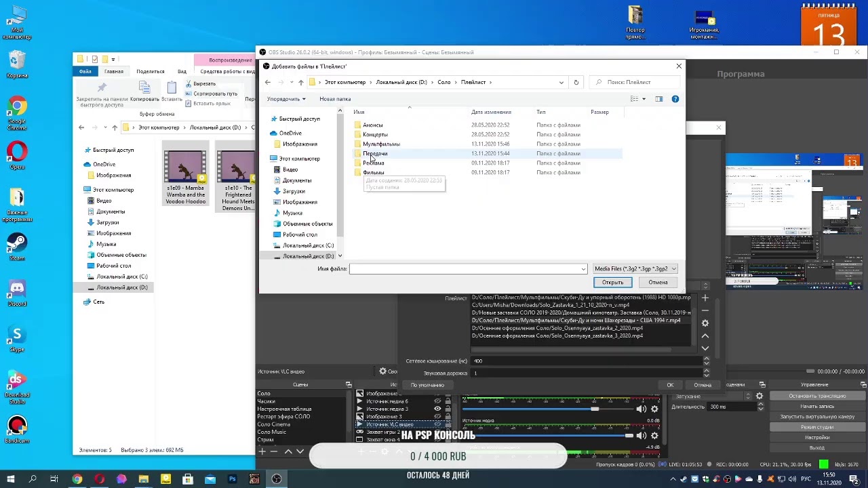The image size is (868, 488).
Task: Click Остановить трансляцию in OBS controls
Action: tap(817, 396)
